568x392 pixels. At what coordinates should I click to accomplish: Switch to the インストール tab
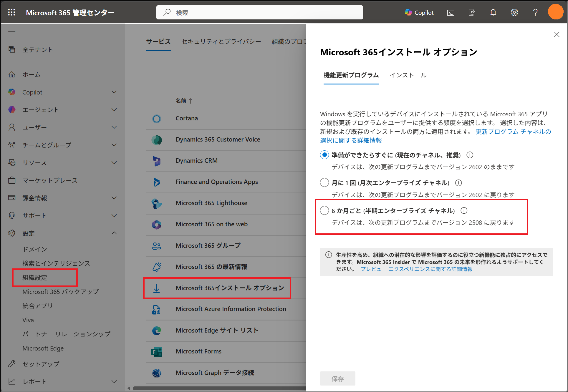tap(408, 75)
